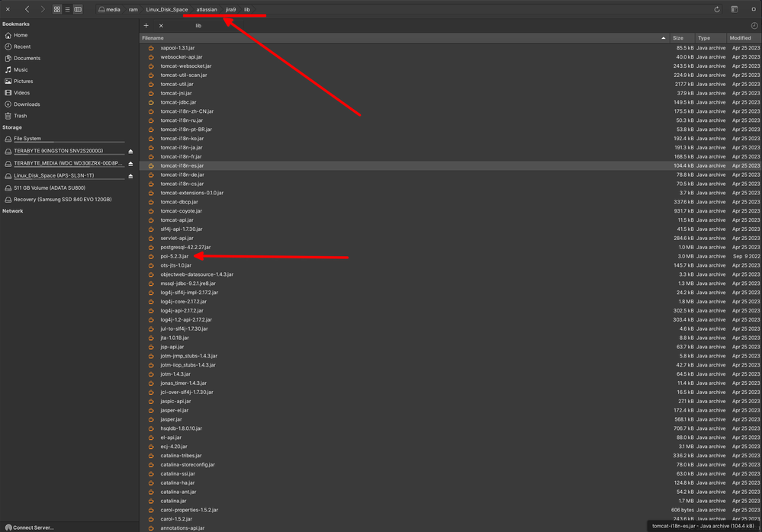Open Recent bookmark
Screen dimensions: 762x532
coord(22,46)
